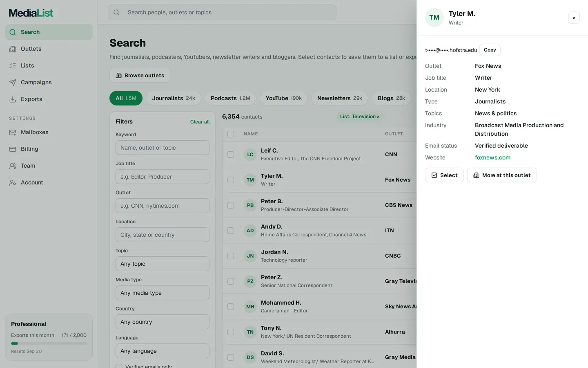The height and width of the screenshot is (368, 588).
Task: Open the Outlets sidebar icon
Action: click(13, 49)
